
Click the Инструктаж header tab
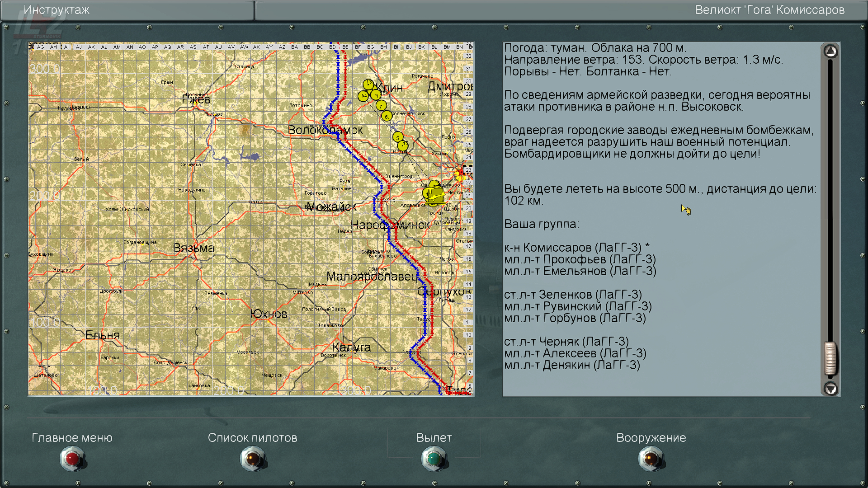[x=57, y=10]
